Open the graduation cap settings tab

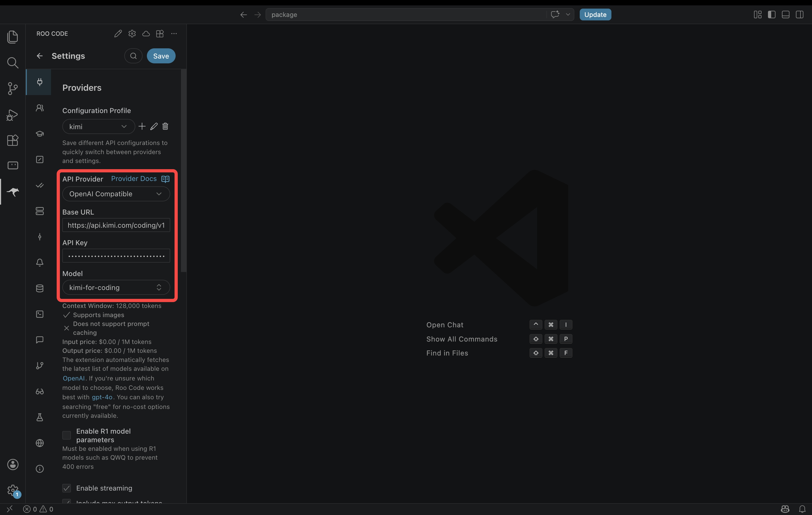click(x=39, y=133)
